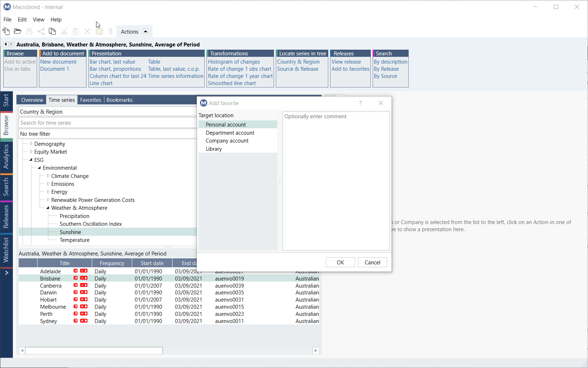Click the Line chart action link
The width and height of the screenshot is (588, 368).
(101, 83)
